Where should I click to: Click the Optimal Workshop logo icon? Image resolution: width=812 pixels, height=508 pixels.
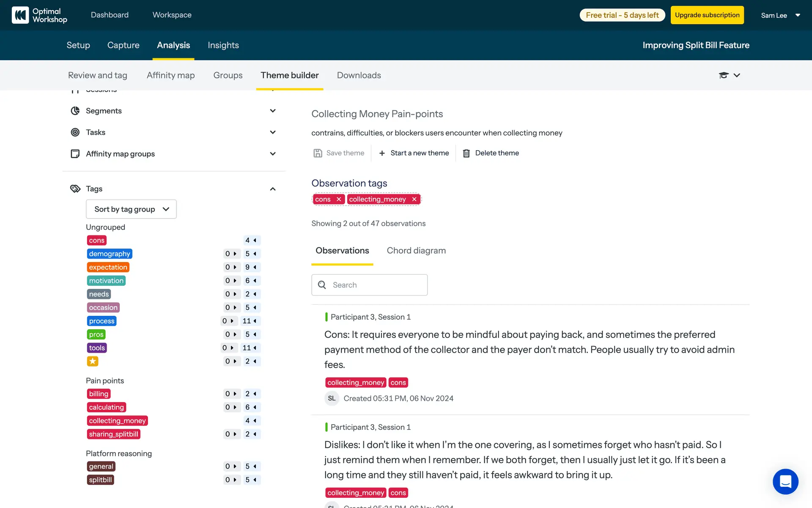point(20,15)
